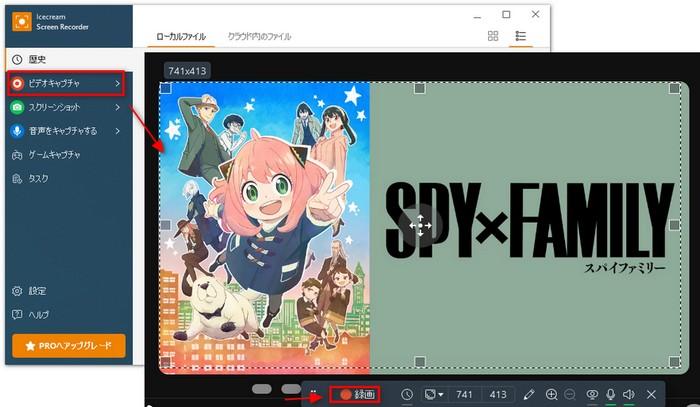The height and width of the screenshot is (407, 700).
Task: Open capture area selection dropdown
Action: point(434,395)
